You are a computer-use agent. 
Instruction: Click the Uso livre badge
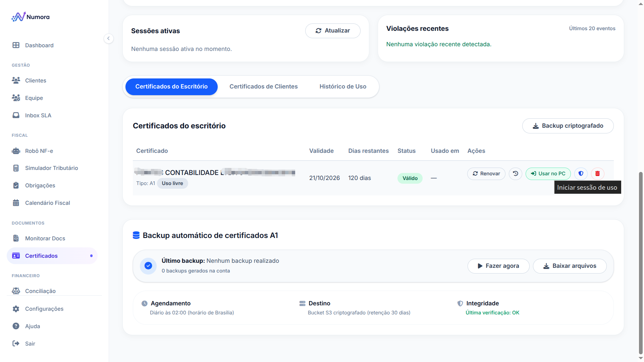coord(172,183)
